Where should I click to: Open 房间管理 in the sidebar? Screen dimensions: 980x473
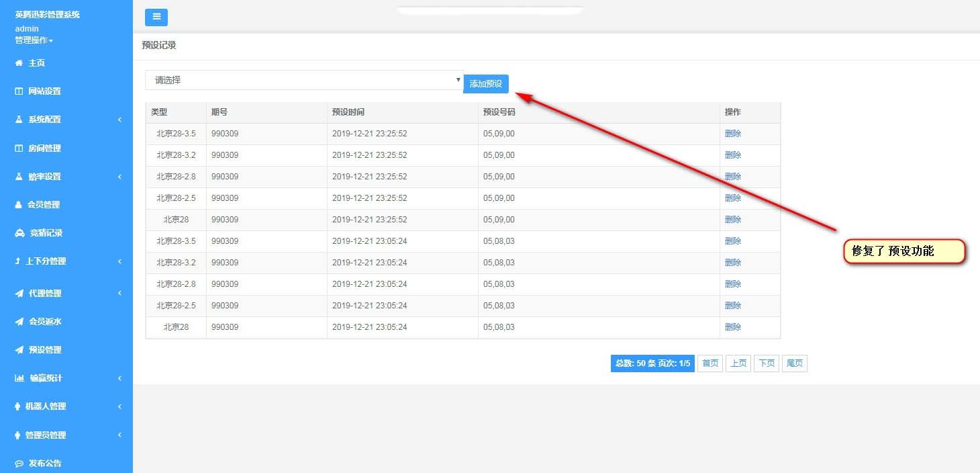(x=44, y=148)
